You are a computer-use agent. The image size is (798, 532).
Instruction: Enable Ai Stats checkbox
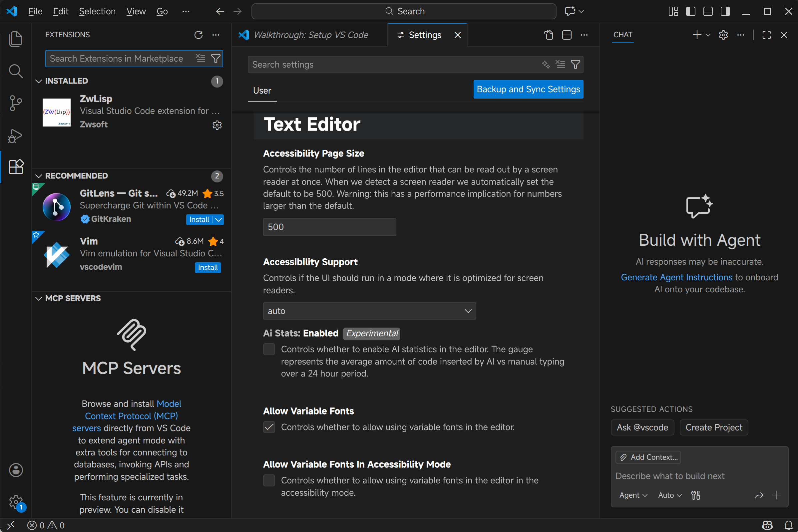click(x=269, y=349)
